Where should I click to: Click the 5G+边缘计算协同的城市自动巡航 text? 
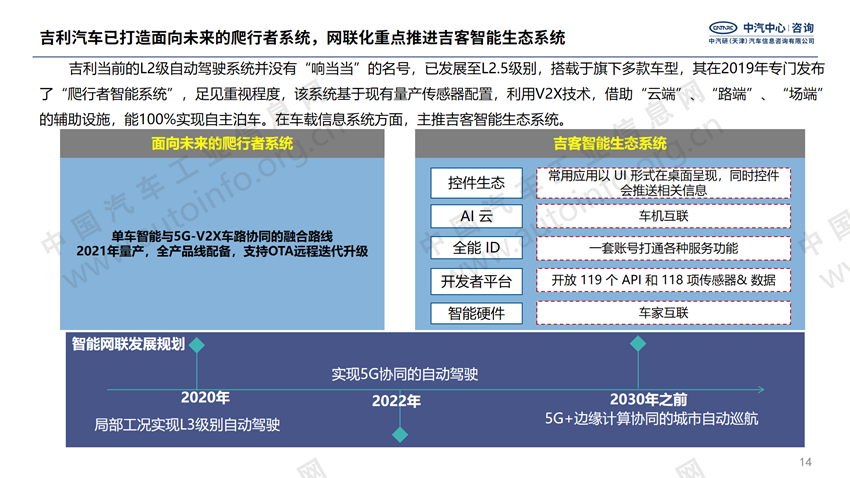coord(652,418)
